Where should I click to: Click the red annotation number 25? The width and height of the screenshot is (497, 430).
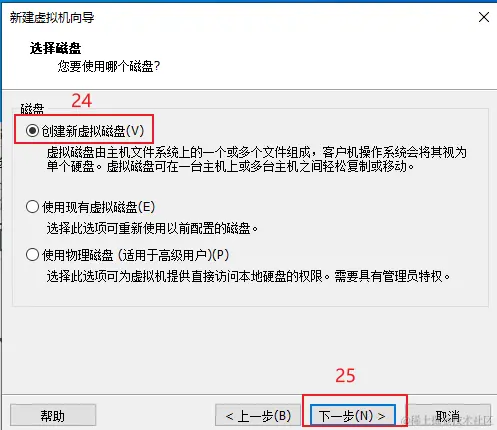[345, 376]
